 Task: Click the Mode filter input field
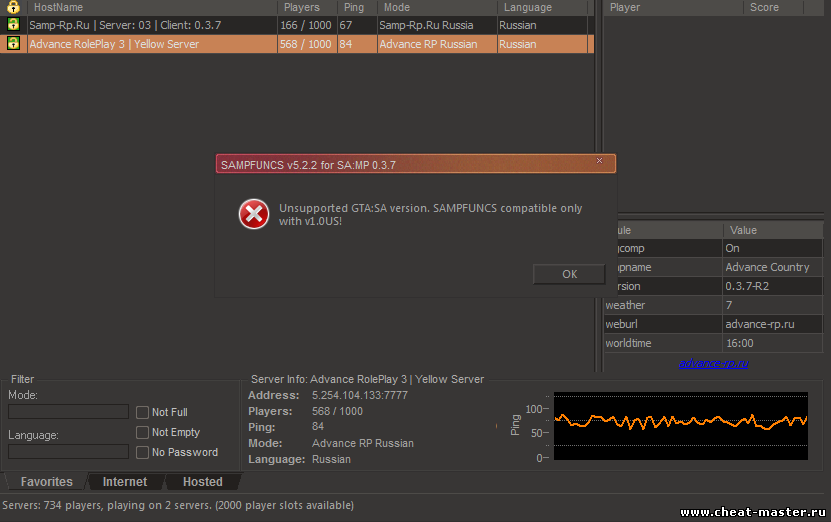click(68, 412)
